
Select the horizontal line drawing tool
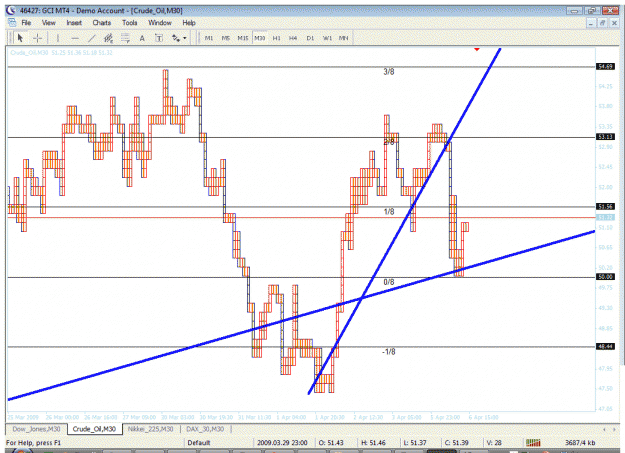point(75,38)
